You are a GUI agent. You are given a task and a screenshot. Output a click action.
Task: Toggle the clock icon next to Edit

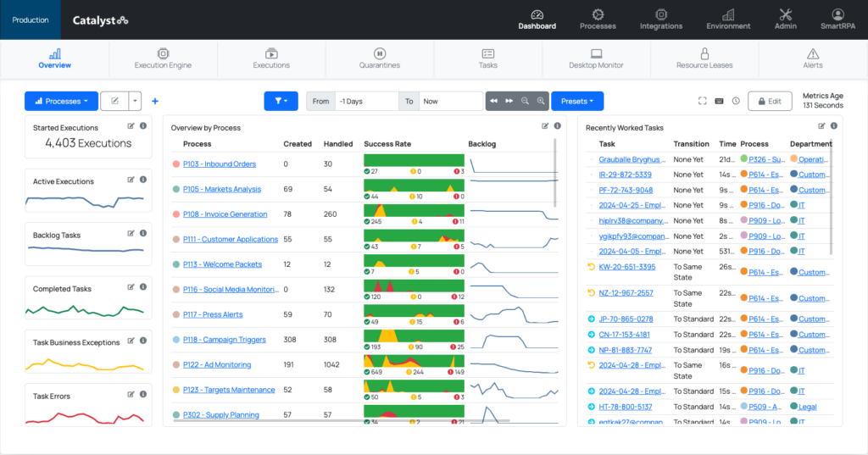[x=736, y=101]
